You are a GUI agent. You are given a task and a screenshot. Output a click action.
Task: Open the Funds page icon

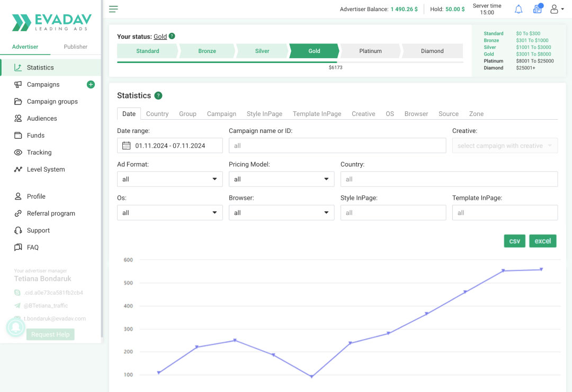pyautogui.click(x=18, y=135)
